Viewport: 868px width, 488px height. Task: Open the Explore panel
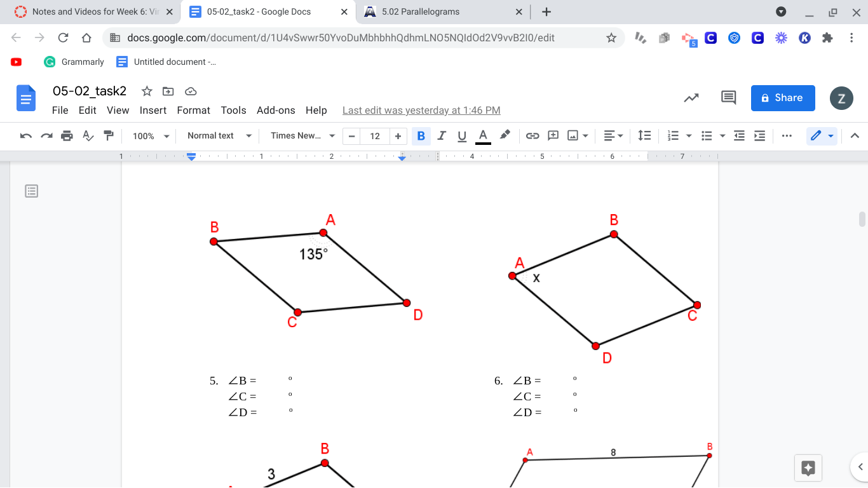point(808,468)
